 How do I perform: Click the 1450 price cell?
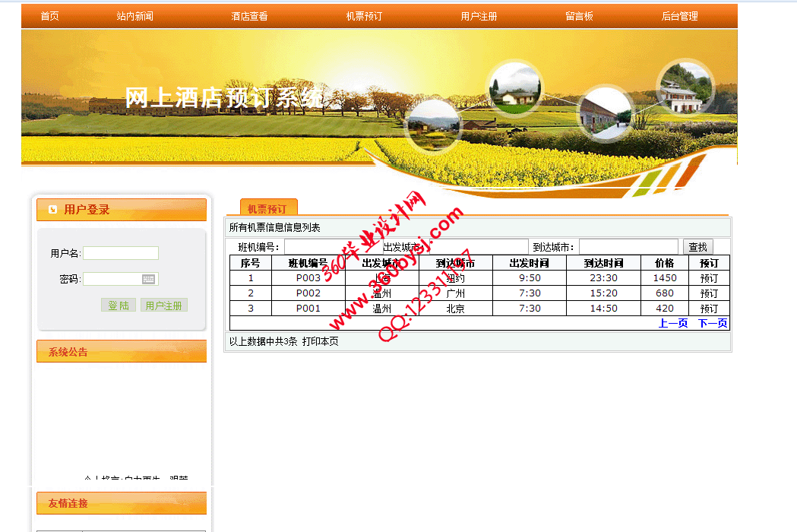[x=664, y=278]
